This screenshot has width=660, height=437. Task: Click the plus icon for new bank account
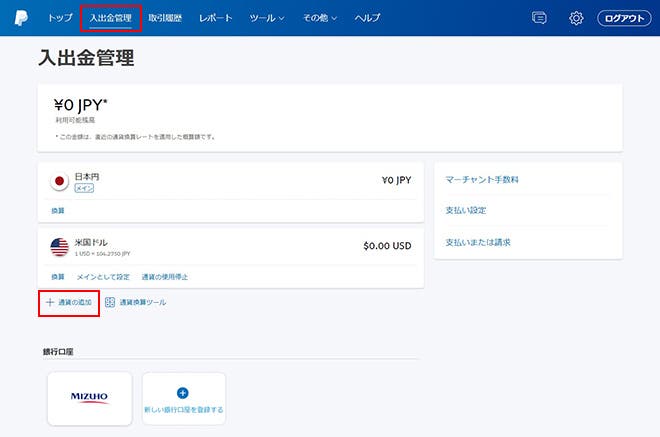pos(183,393)
